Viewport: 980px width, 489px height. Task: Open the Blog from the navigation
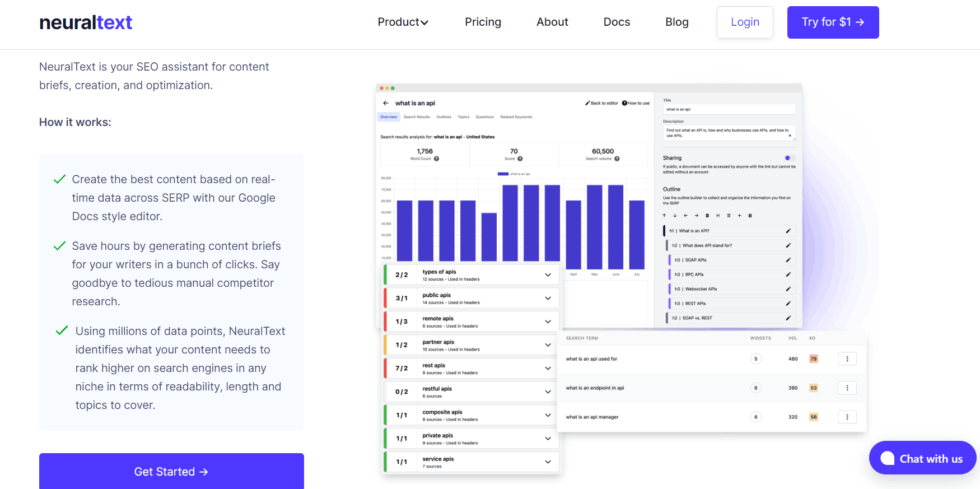[676, 22]
